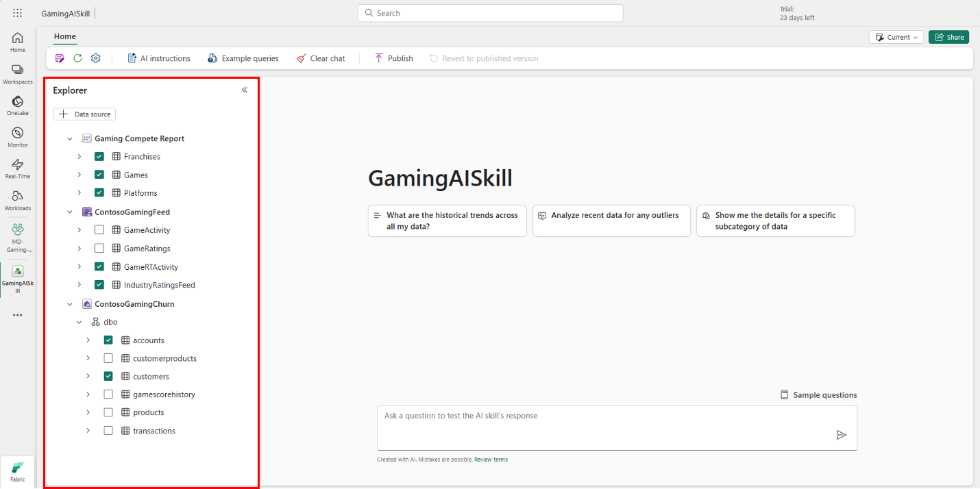Focus the top Search box
Viewport: 980px width, 489px height.
[490, 13]
